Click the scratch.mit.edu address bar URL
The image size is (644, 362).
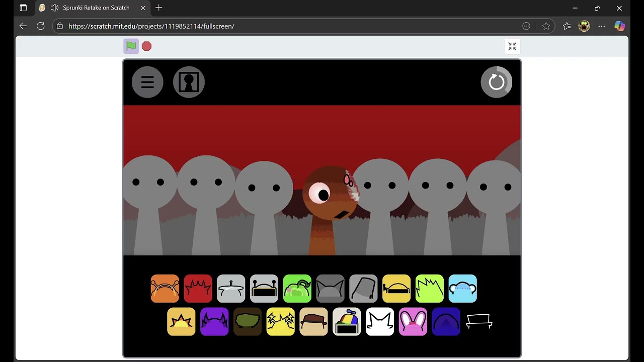pos(151,26)
